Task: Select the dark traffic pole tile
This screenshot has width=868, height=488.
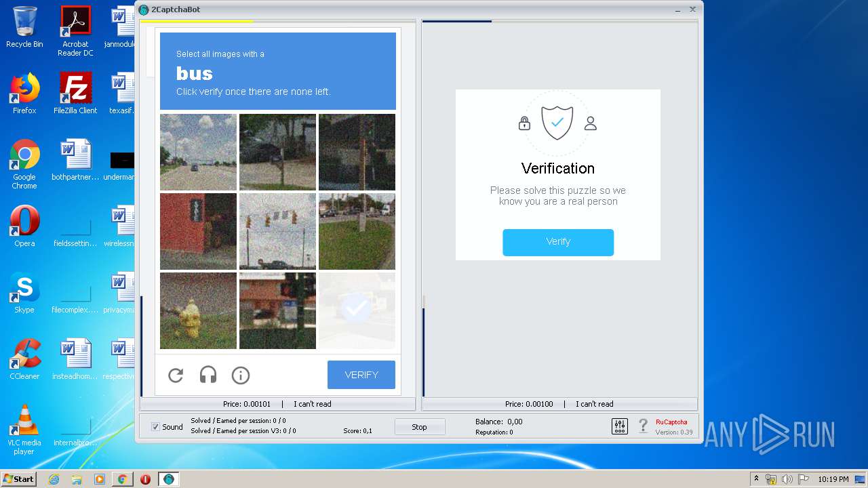Action: [x=357, y=152]
